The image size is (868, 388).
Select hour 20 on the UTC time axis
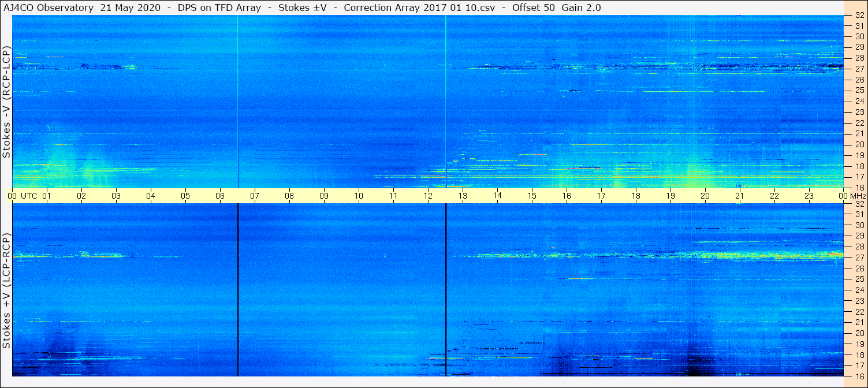coord(705,196)
